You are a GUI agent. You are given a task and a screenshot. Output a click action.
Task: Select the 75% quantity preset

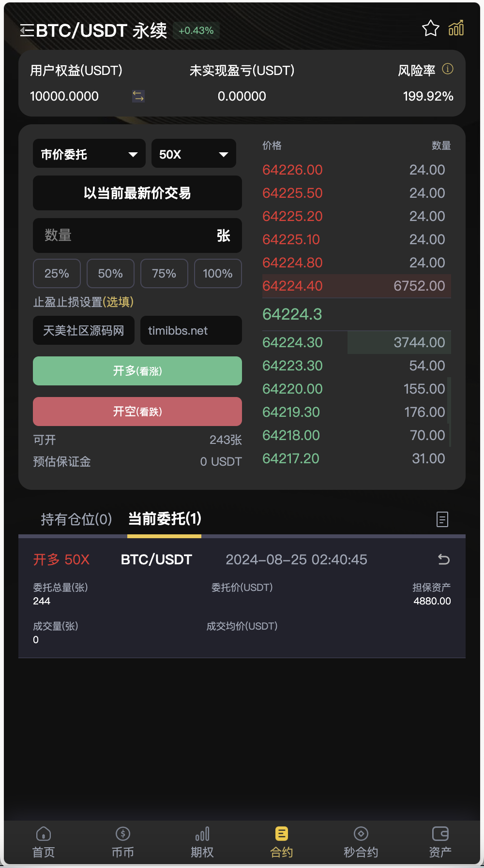coord(164,273)
